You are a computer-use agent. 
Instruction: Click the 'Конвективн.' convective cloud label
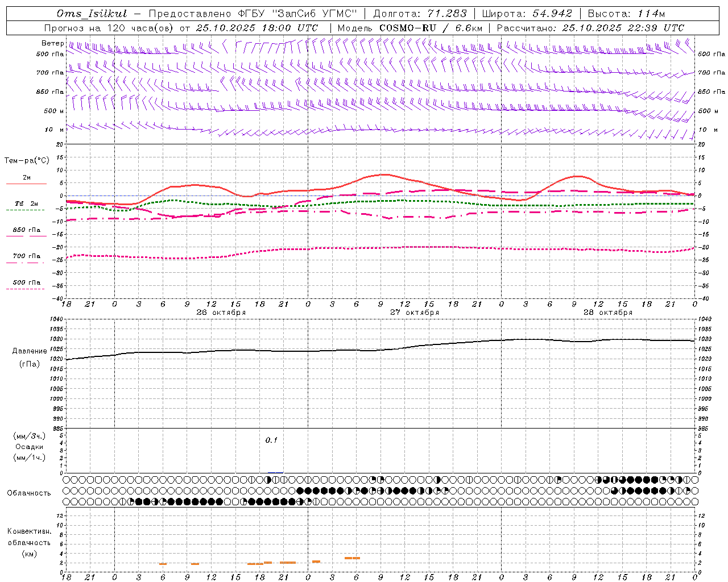click(x=29, y=531)
